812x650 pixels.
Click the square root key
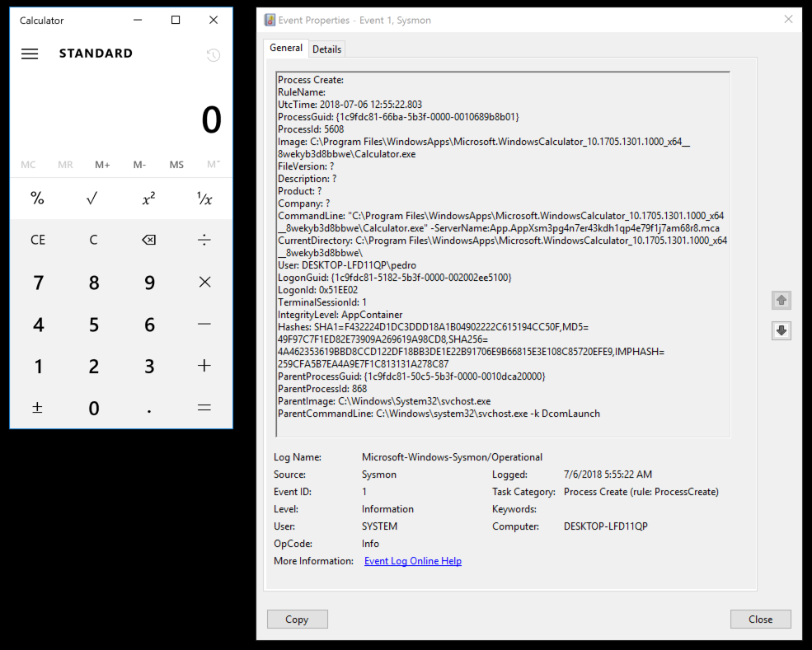pos(92,199)
